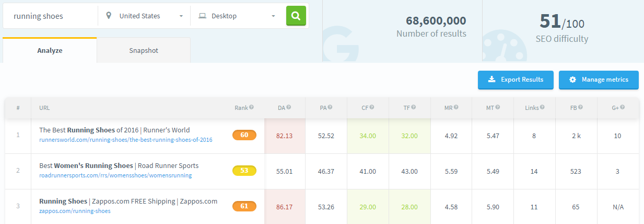Click the G+ value 10
Screen dimensions: 644x224
(617, 136)
